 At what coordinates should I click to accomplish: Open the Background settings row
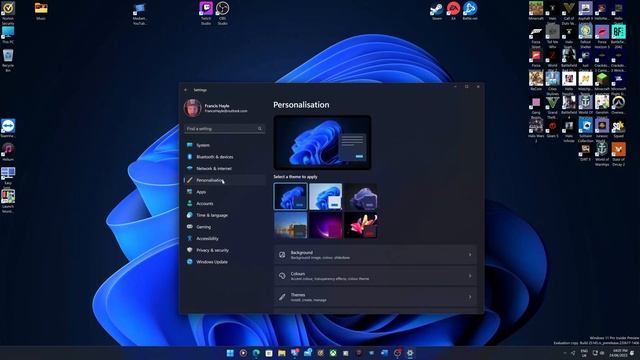375,255
